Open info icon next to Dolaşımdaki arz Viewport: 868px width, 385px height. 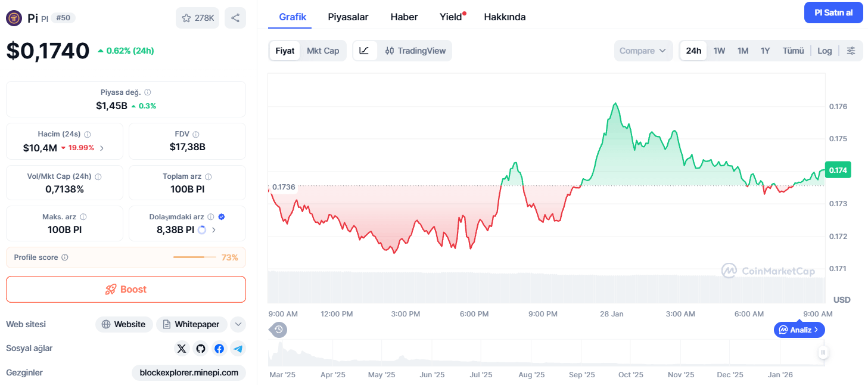(x=211, y=218)
